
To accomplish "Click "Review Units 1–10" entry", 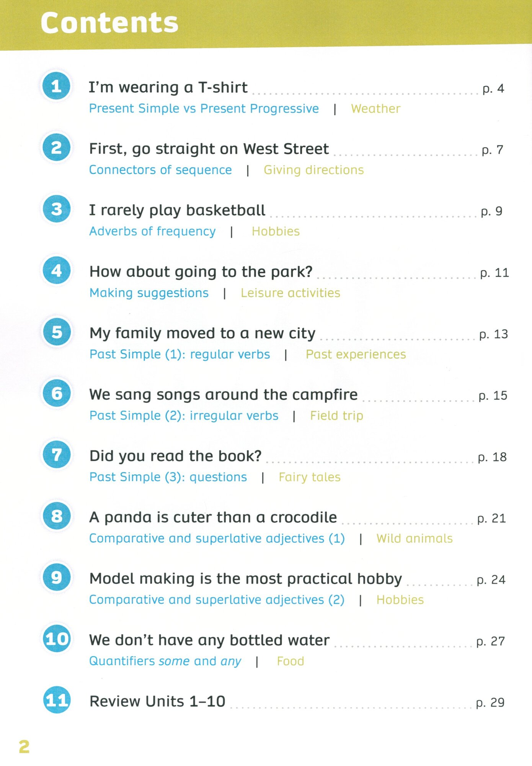I will coord(157,702).
